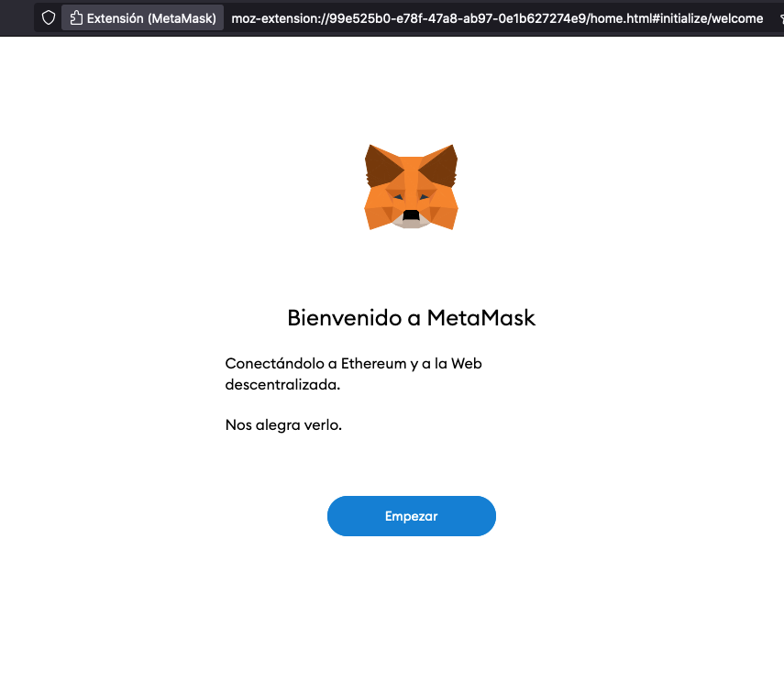Viewport: 784px width, 693px height.
Task: Click the text "Nos alegra verlo."
Action: coord(283,425)
